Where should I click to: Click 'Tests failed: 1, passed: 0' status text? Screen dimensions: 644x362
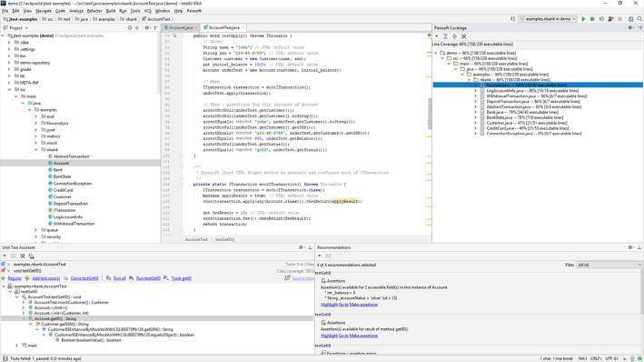45,358
